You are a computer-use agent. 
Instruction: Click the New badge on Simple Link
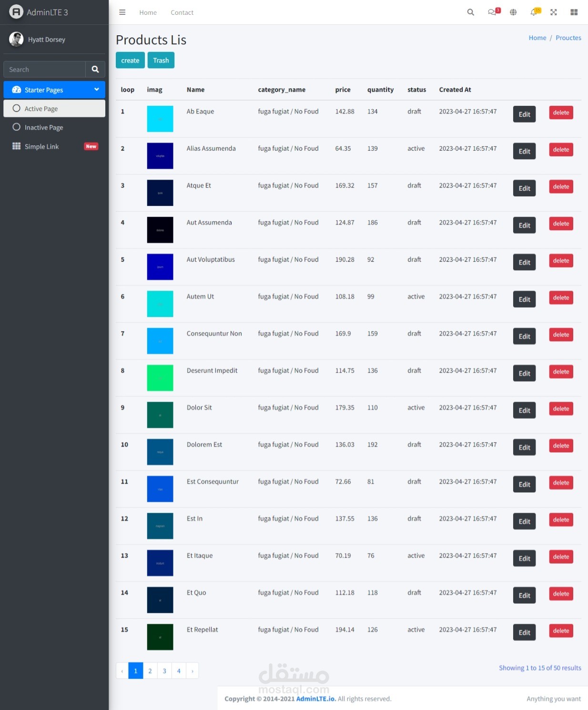click(x=91, y=146)
